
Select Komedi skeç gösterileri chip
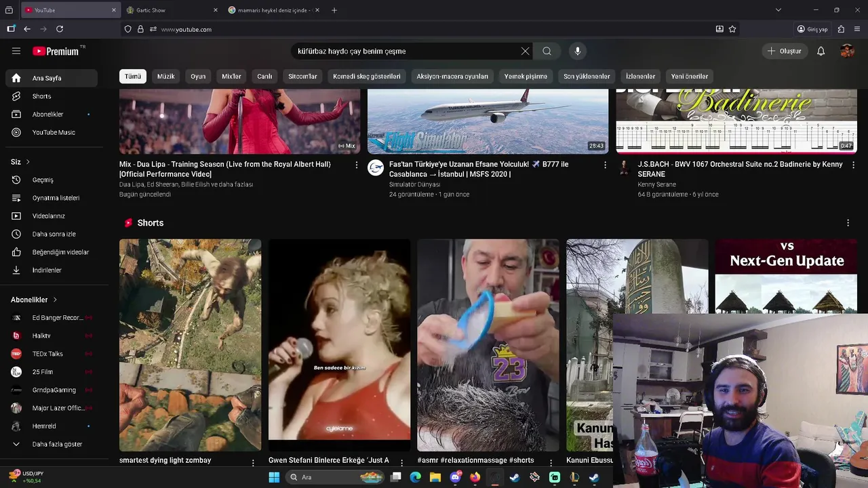click(x=367, y=77)
